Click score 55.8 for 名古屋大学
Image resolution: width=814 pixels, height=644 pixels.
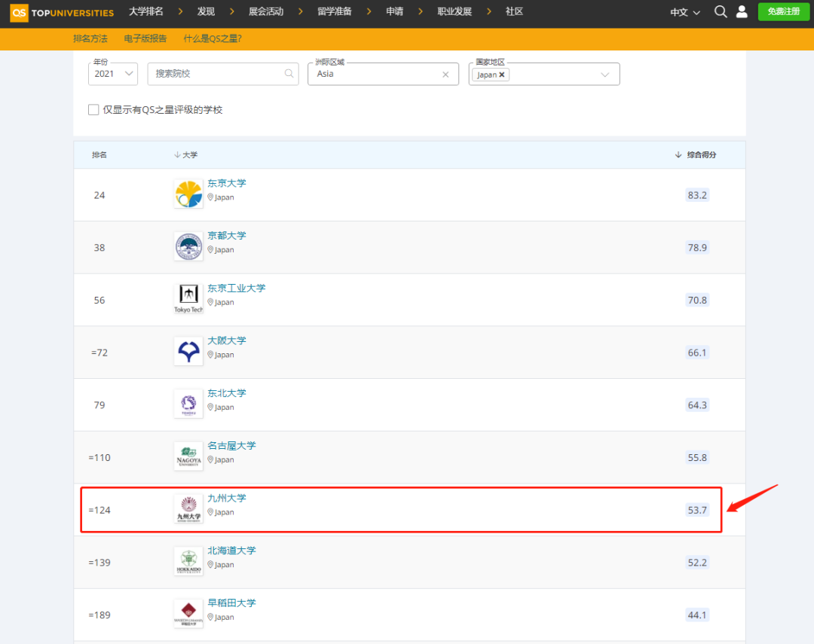[697, 457]
